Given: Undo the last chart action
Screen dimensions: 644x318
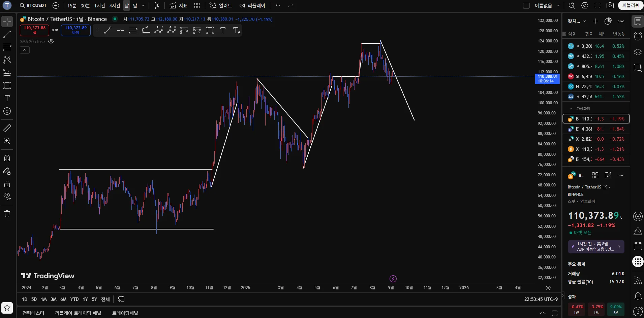Looking at the screenshot, I should (x=278, y=5).
